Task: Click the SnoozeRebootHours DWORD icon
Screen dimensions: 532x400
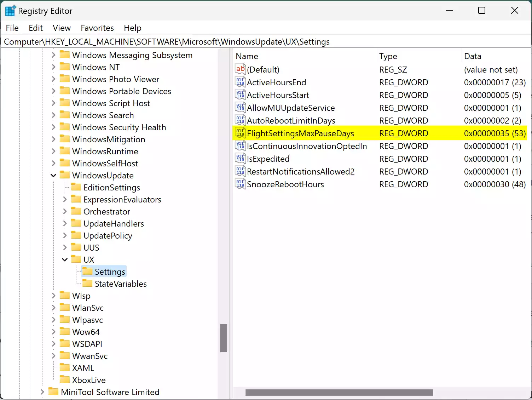Action: (241, 184)
